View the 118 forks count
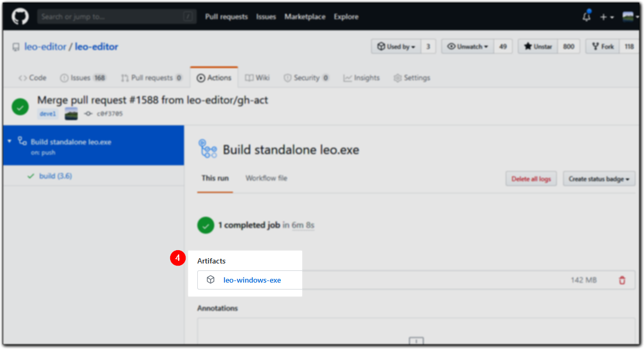This screenshot has height=349, width=644. point(629,47)
